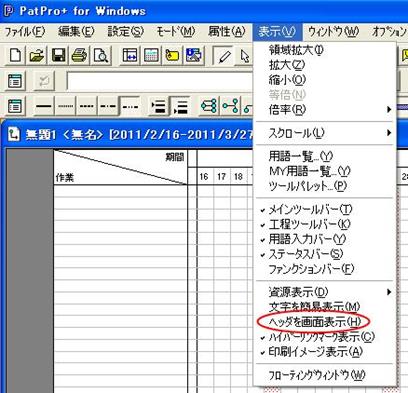The height and width of the screenshot is (393, 408).
Task: Expand the スクロール(L) submenu
Action: click(325, 133)
